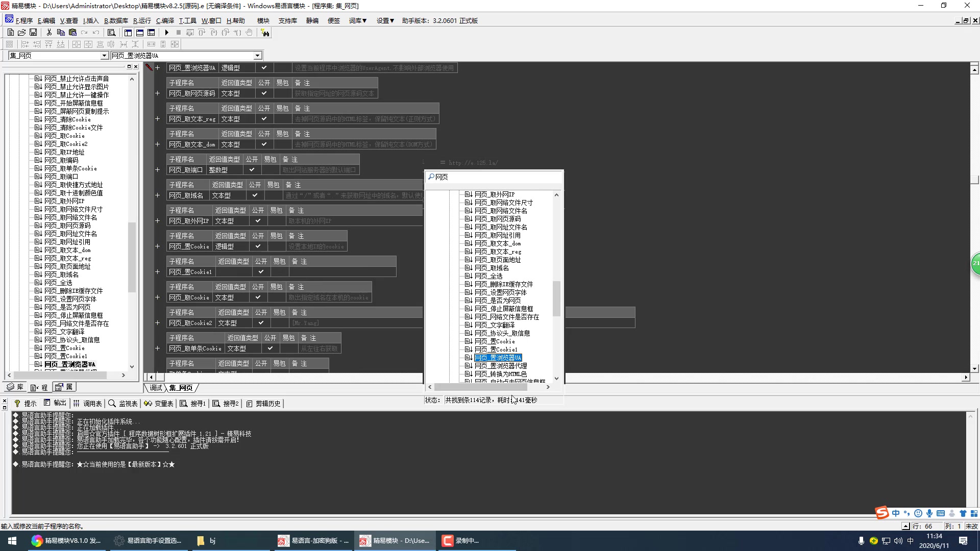This screenshot has height=551, width=980.
Task: Toggle 公开 checkbox for 网页_取域名
Action: [255, 195]
